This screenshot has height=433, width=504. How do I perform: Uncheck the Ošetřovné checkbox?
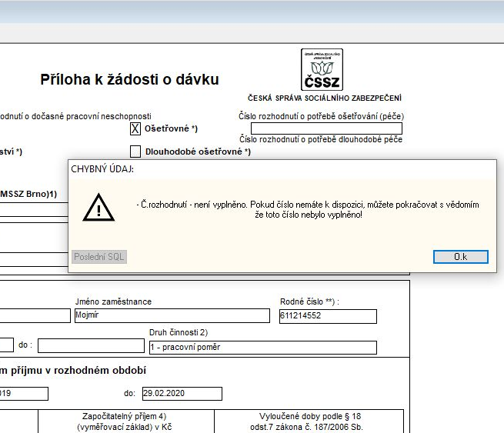click(135, 128)
